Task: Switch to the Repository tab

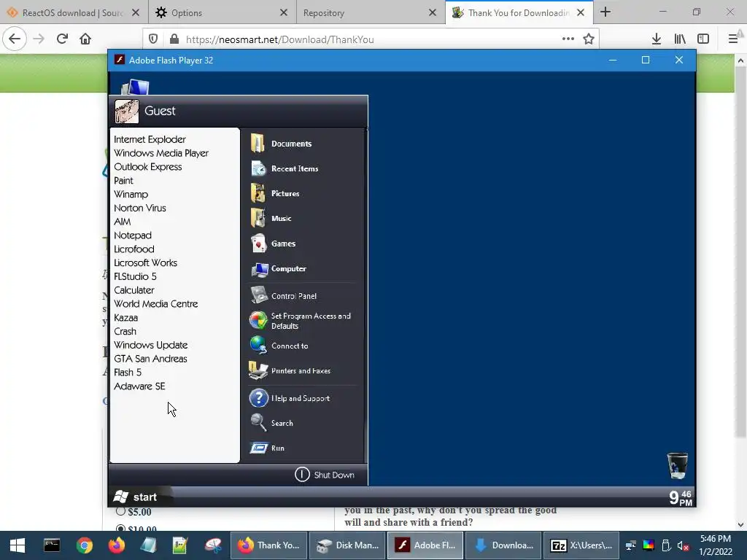Action: (x=370, y=13)
